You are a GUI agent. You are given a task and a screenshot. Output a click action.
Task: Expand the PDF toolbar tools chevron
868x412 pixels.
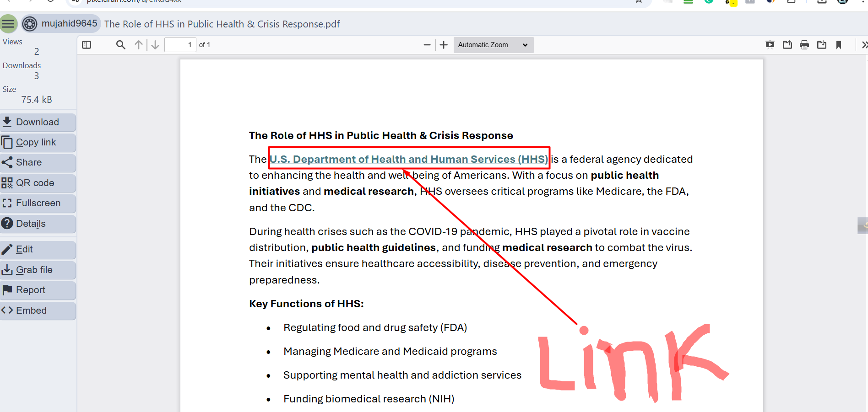(864, 45)
